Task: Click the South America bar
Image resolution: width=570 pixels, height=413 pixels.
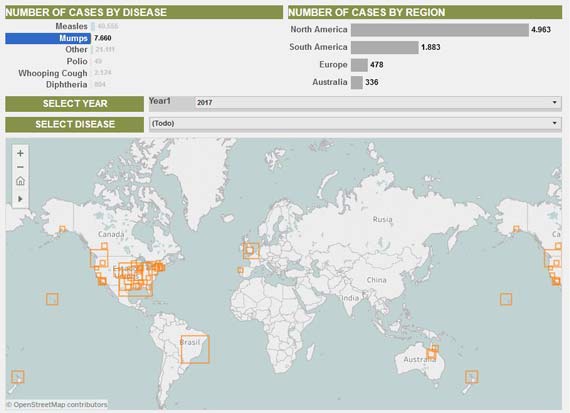Action: click(x=385, y=47)
